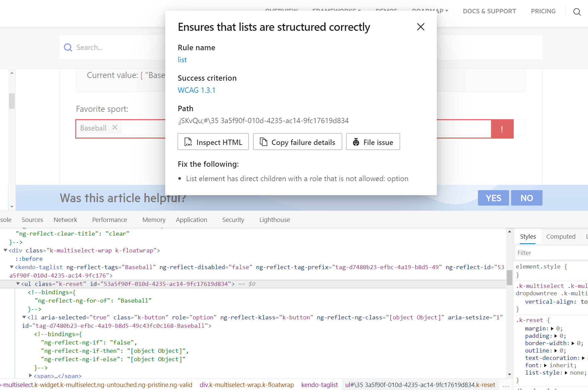The height and width of the screenshot is (390, 588).
Task: Click the Inspect HTML icon in the dialog
Action: coord(189,142)
